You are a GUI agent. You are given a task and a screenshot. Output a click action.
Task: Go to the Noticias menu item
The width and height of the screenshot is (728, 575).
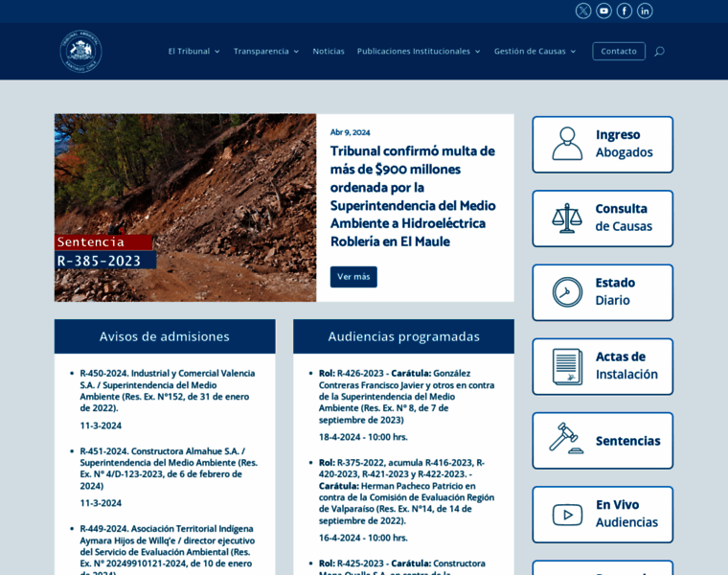coord(329,51)
